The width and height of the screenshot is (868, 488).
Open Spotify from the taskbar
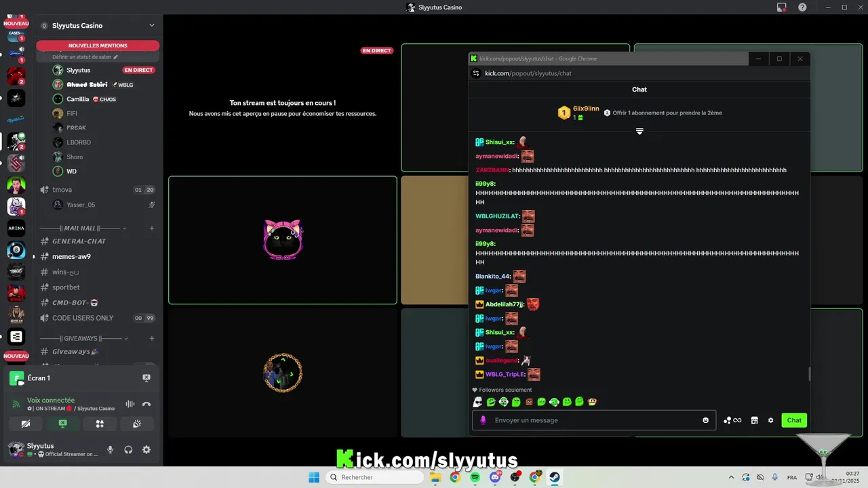tap(475, 477)
